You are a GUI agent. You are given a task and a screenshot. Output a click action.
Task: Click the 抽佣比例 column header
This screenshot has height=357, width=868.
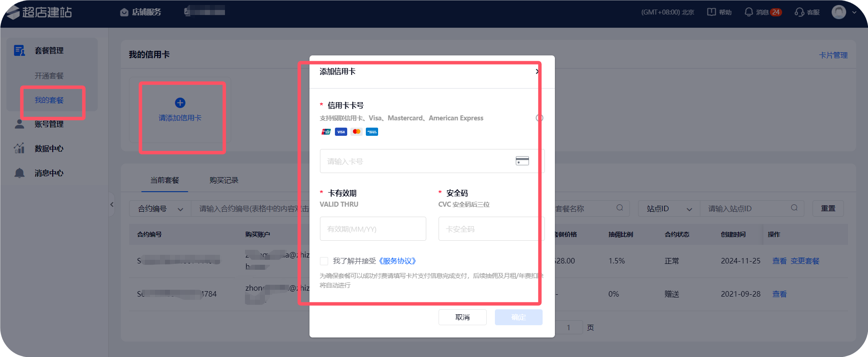click(621, 234)
